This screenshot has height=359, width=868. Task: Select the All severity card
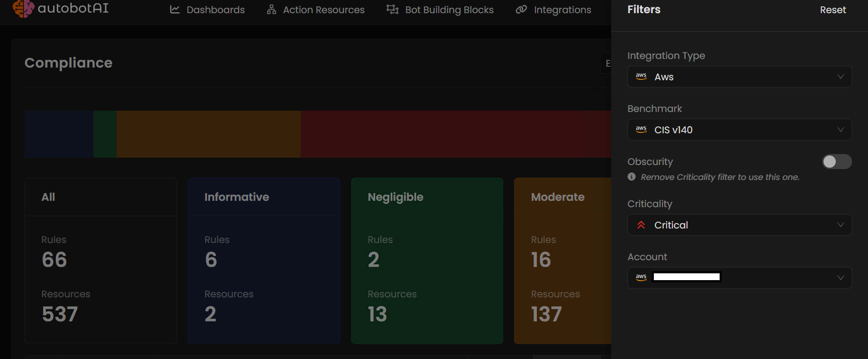[x=101, y=261]
